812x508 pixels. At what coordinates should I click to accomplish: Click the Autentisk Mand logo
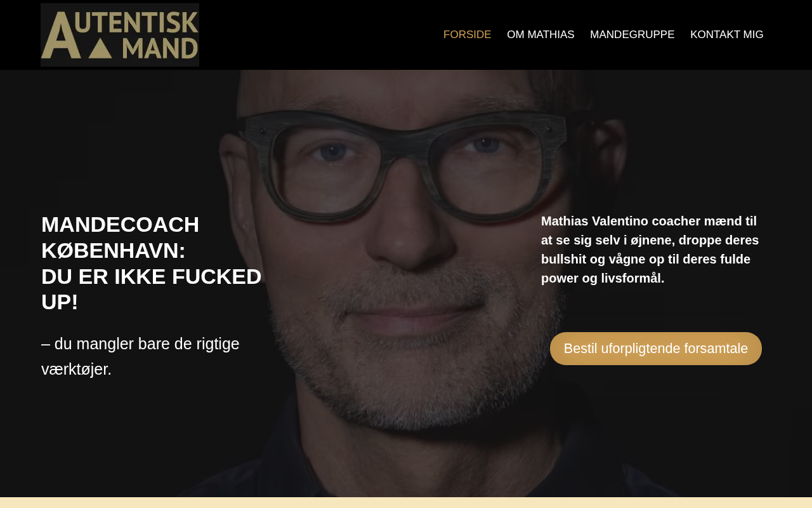(120, 35)
